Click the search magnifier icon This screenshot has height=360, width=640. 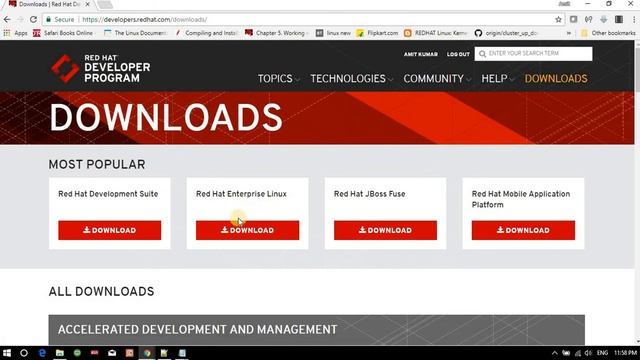[x=482, y=54]
